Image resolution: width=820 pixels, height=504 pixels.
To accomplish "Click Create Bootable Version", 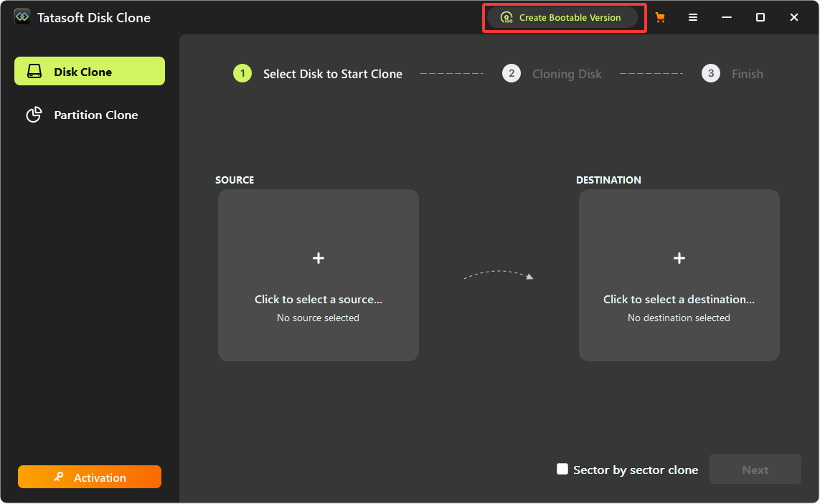I will point(564,16).
